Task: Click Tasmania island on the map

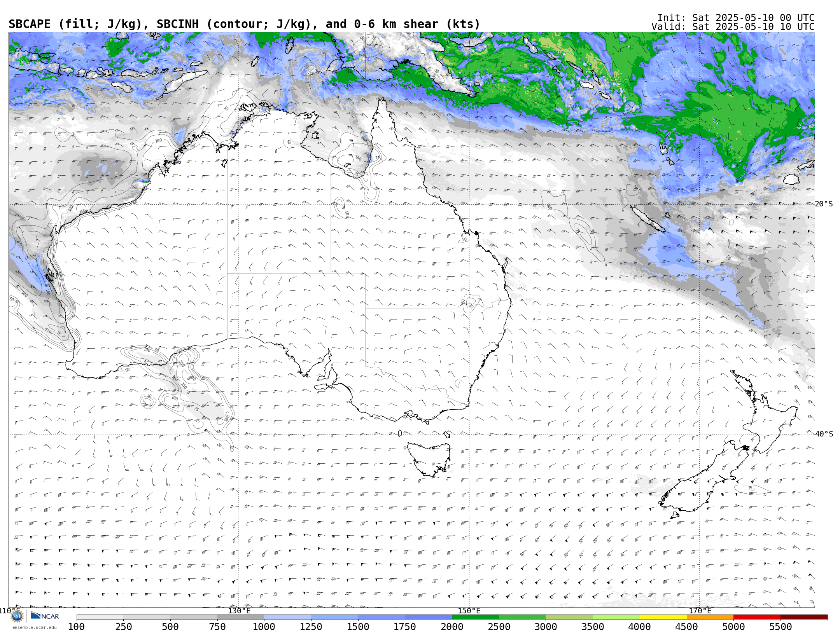Action: (x=429, y=459)
